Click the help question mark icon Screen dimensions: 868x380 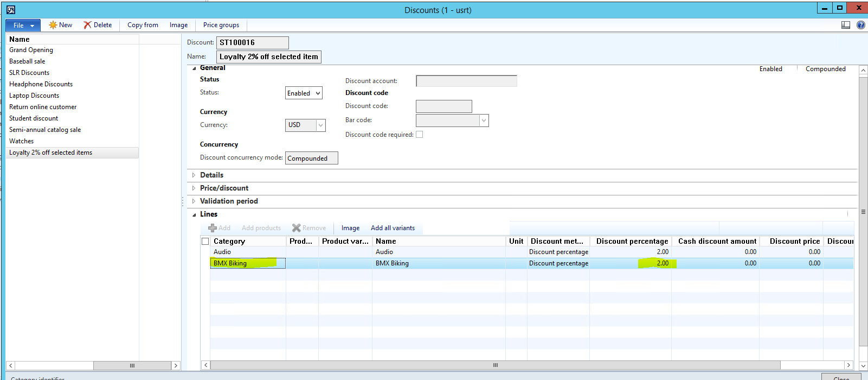pyautogui.click(x=860, y=25)
